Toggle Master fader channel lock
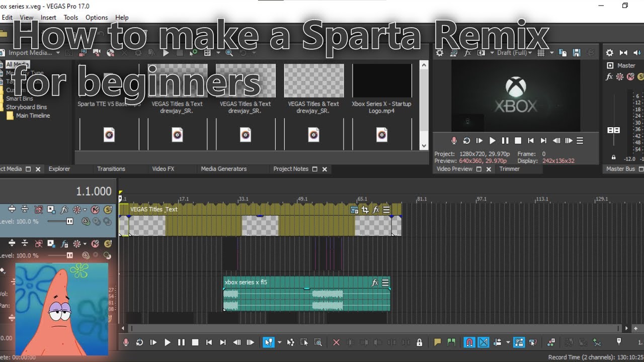 (613, 157)
